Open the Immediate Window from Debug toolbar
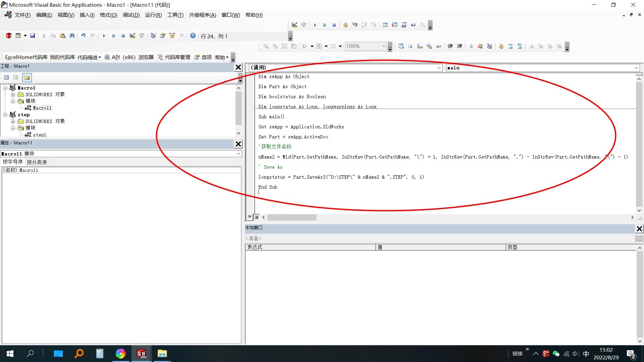The height and width of the screenshot is (362, 644). pos(394,25)
